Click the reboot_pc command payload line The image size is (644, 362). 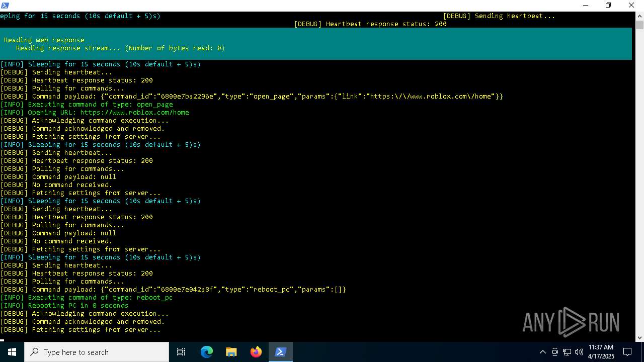pyautogui.click(x=173, y=289)
